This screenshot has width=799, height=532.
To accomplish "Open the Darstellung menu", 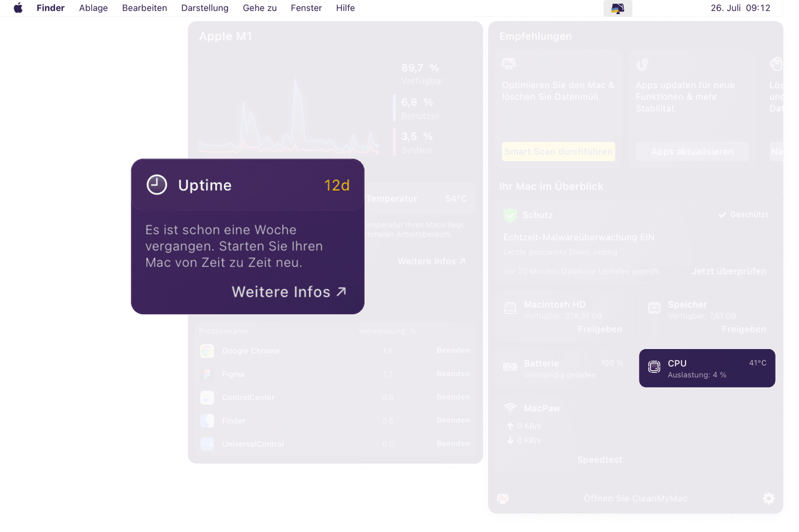I will (x=205, y=8).
